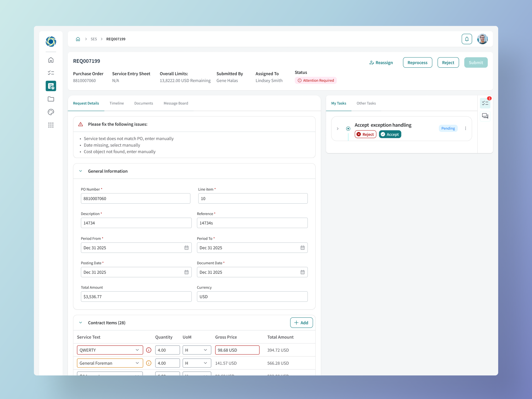
Task: Open the Documents tab
Action: point(144,103)
